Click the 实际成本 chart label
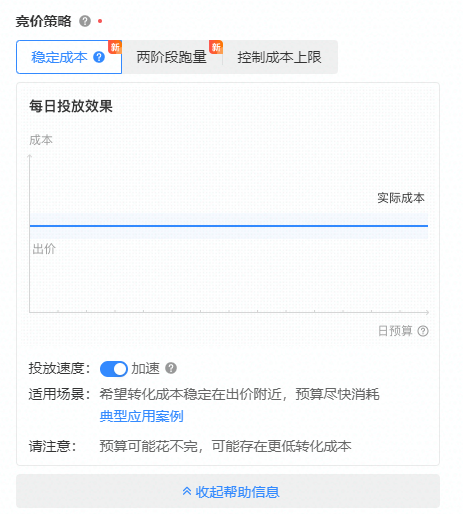463x514 pixels. pos(401,198)
